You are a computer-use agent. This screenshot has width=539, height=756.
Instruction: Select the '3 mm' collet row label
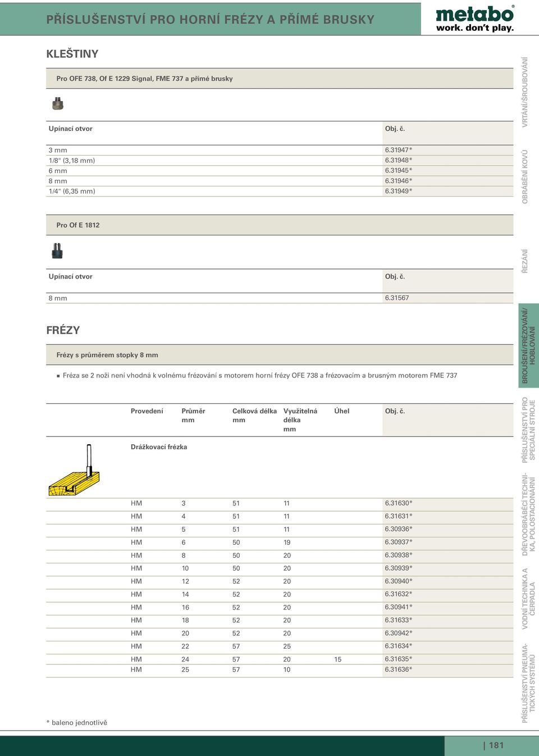(58, 150)
